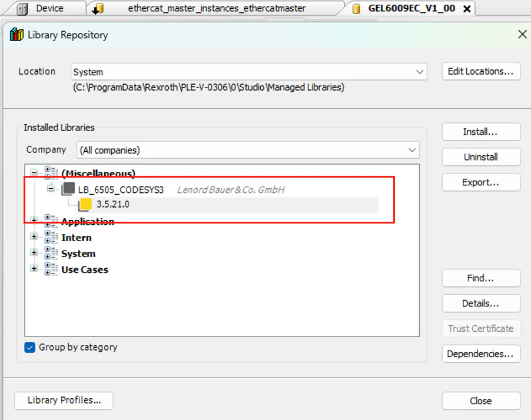Open the Company filter dropdown
This screenshot has height=420, width=531.
(x=412, y=150)
